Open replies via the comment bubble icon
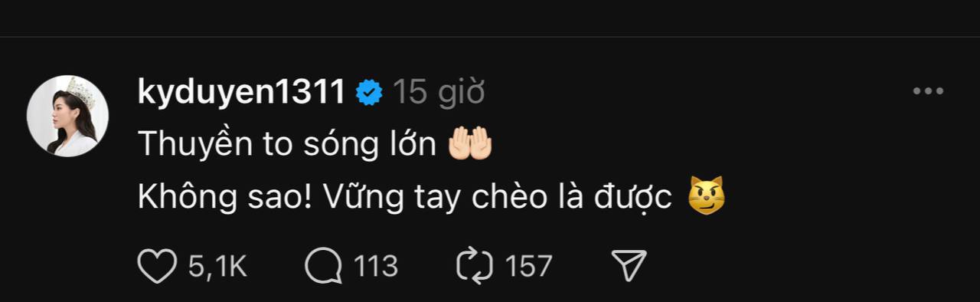Image resolution: width=980 pixels, height=302 pixels. tap(322, 266)
